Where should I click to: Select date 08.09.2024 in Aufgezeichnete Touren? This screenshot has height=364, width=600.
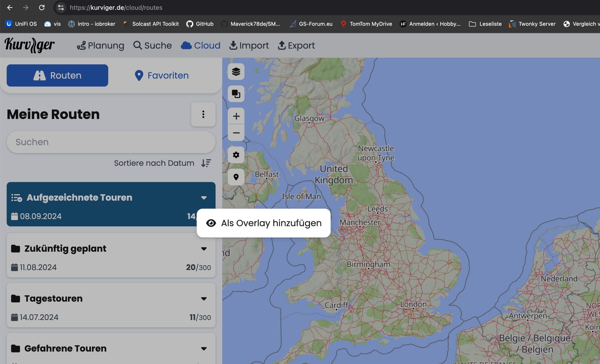pos(41,216)
